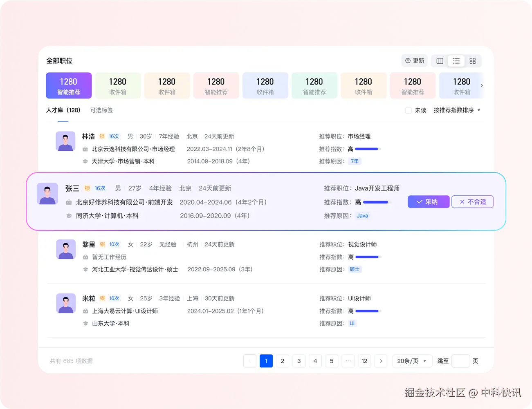Click the UI reason tag for 米粒
Viewport: 532px width, 409px height.
352,323
